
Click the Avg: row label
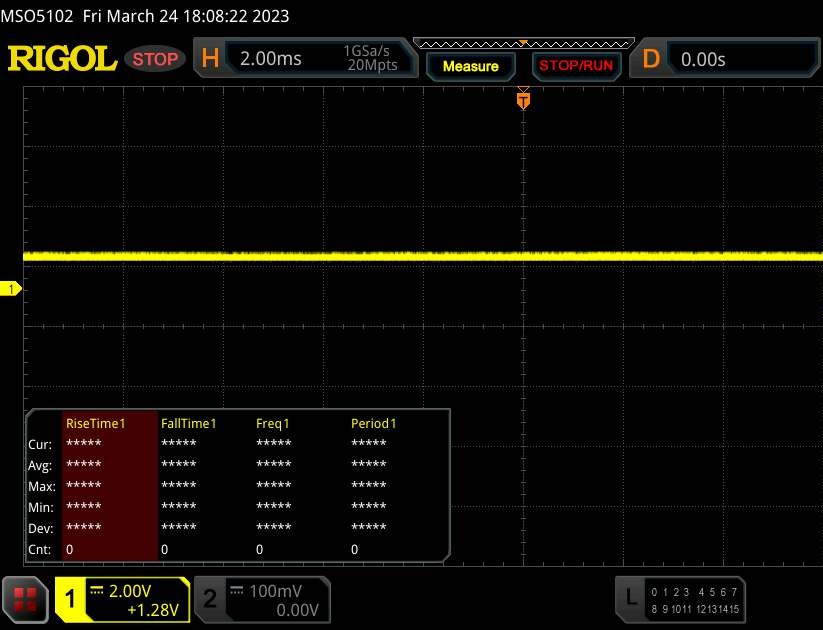tap(40, 466)
